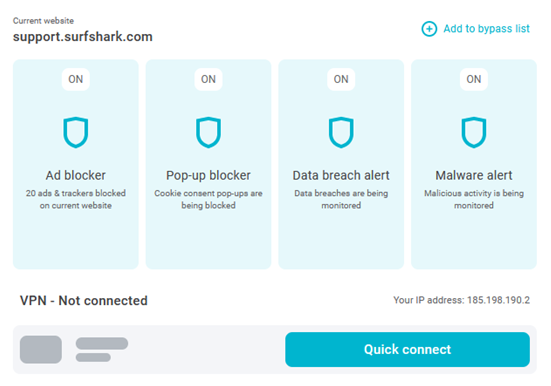The width and height of the screenshot is (551, 386).
Task: Toggle the Pop-up blocker ON switch
Action: point(208,79)
